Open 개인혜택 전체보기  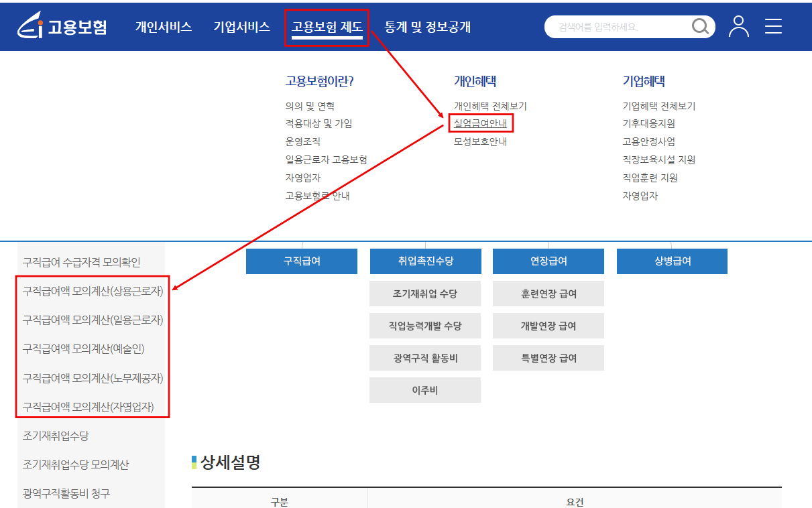(490, 105)
